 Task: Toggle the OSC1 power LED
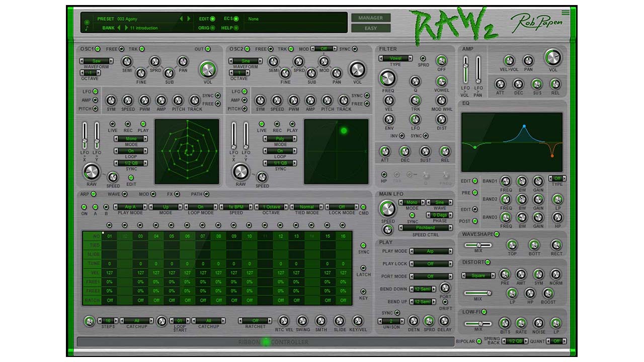click(x=98, y=49)
